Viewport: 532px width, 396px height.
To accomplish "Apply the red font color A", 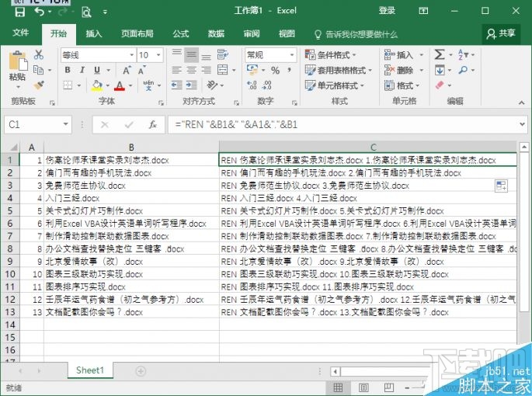I will pos(120,85).
